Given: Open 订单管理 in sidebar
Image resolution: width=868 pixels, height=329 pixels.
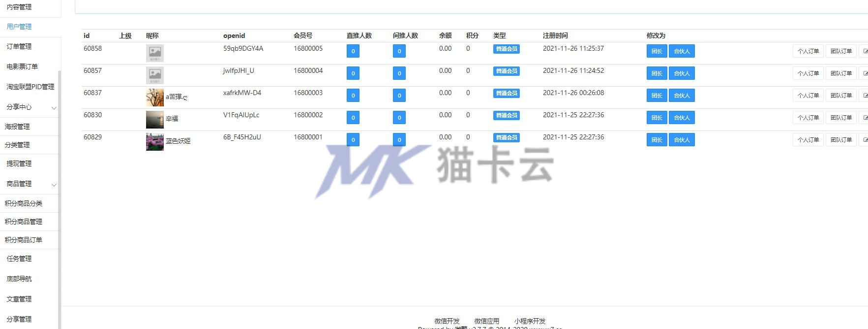Looking at the screenshot, I should coord(19,46).
